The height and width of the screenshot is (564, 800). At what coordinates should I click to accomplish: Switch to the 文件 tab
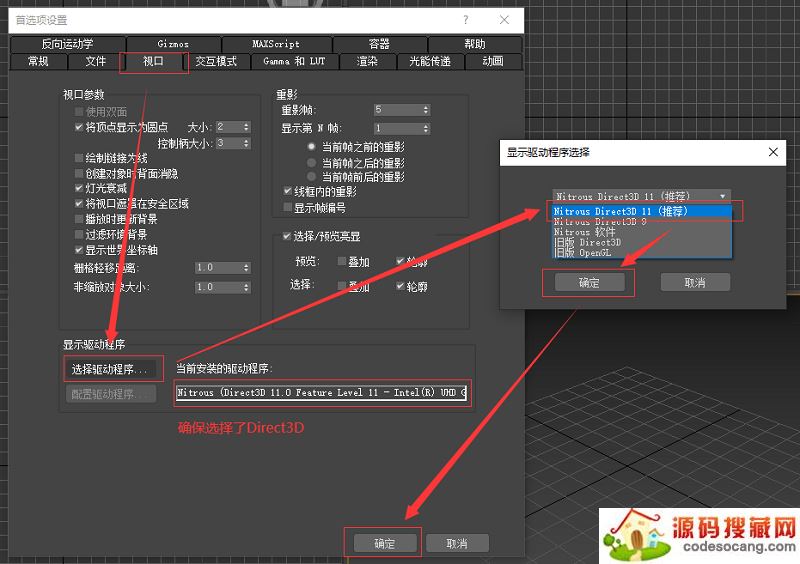pos(95,61)
